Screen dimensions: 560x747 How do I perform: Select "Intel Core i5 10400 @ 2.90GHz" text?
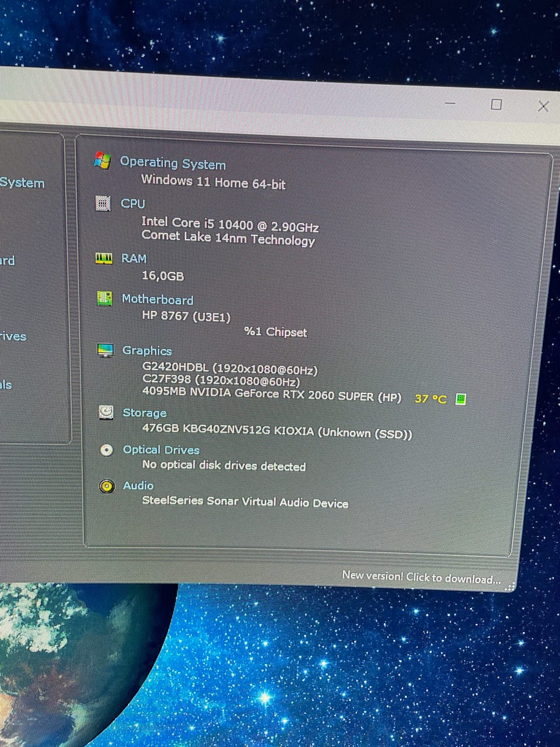[x=230, y=224]
